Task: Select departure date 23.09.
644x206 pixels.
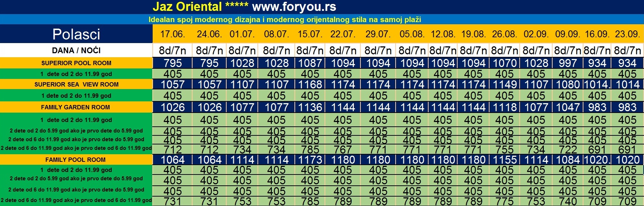Action: point(627,34)
